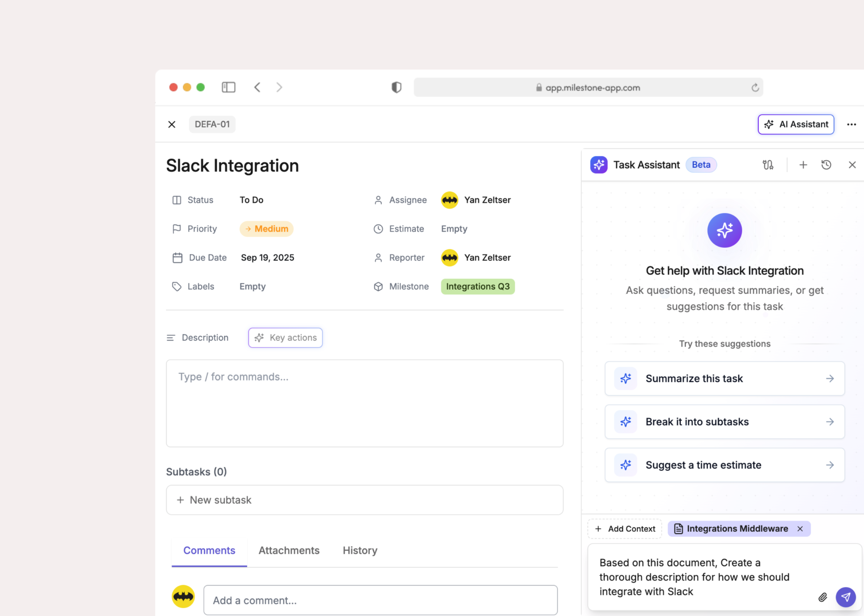Open the AI Assistant button

[796, 125]
